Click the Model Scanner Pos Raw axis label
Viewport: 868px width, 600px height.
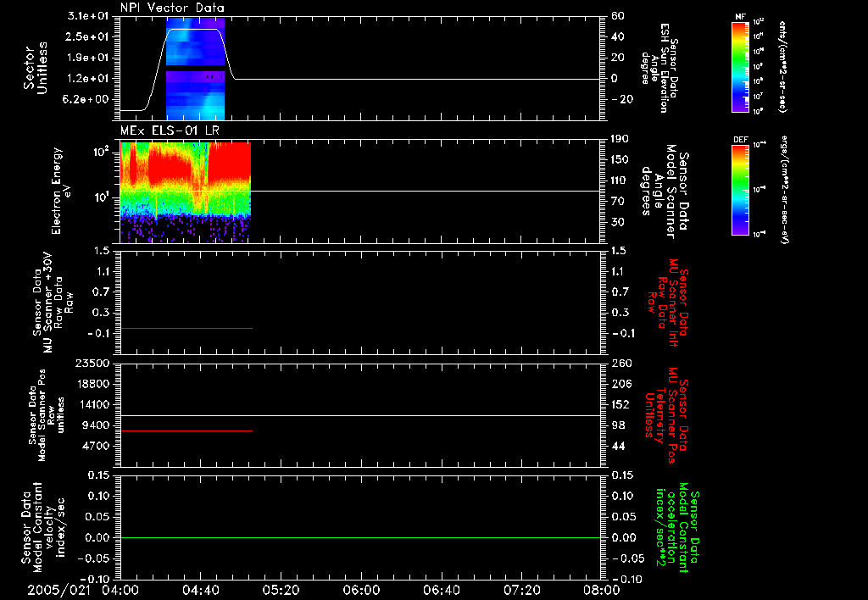click(x=47, y=415)
